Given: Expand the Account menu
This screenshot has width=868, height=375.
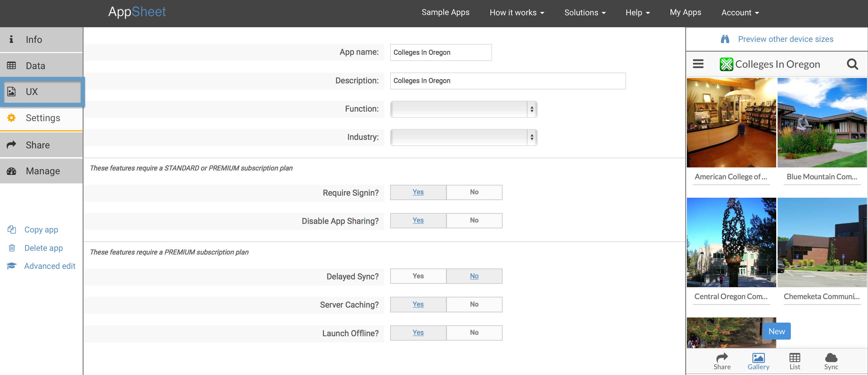Looking at the screenshot, I should point(740,12).
